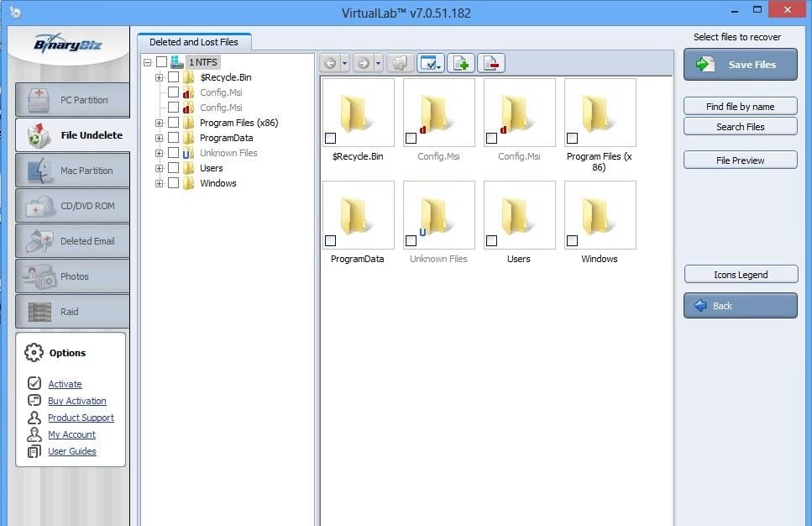Check the Program Files (x86) checkbox in tree
This screenshot has width=812, height=526.
(x=174, y=123)
